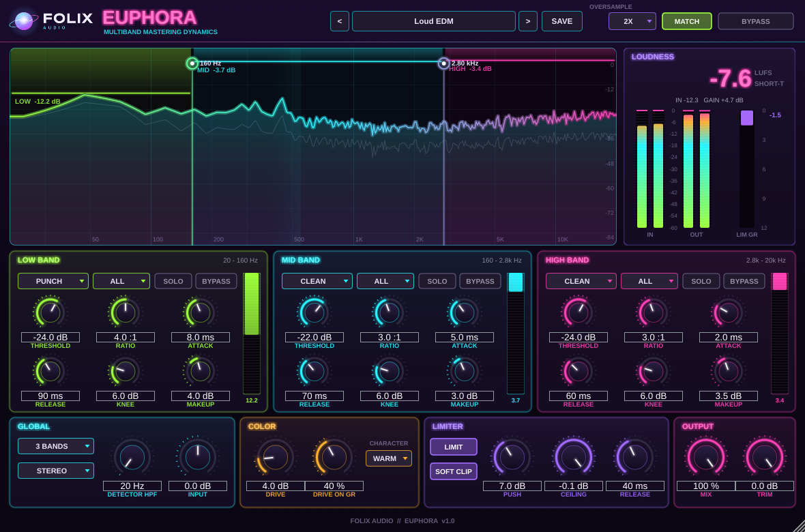Click the Low band gain reduction meter

[252, 334]
